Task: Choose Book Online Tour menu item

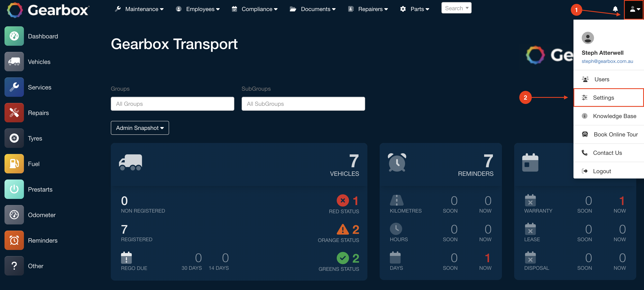Action: point(608,134)
